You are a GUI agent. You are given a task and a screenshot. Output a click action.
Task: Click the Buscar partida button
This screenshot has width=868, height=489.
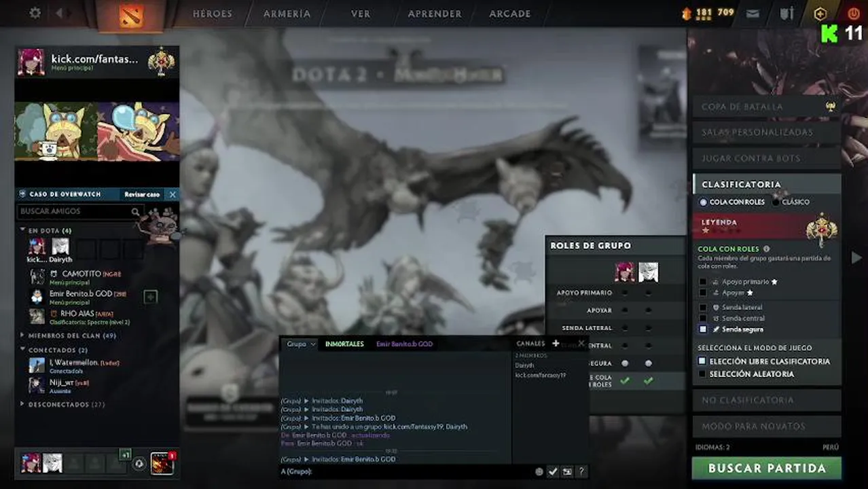tap(767, 468)
